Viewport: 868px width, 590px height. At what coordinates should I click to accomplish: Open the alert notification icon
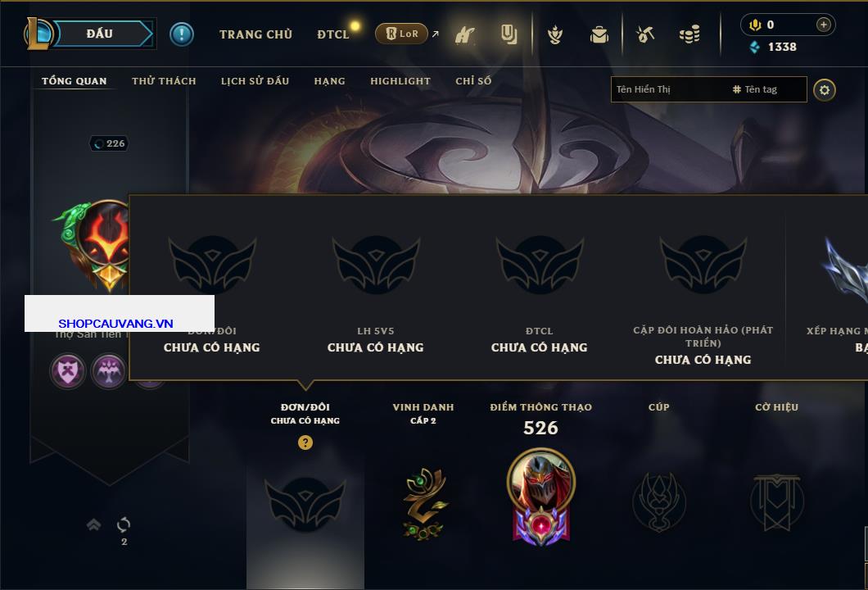(182, 34)
